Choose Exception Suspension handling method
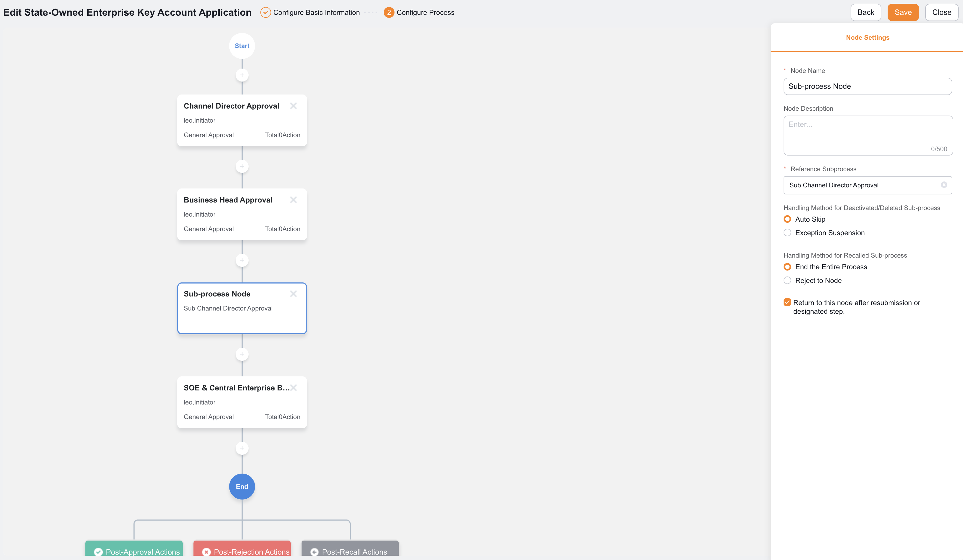Screen dimensions: 963x560 click(787, 233)
